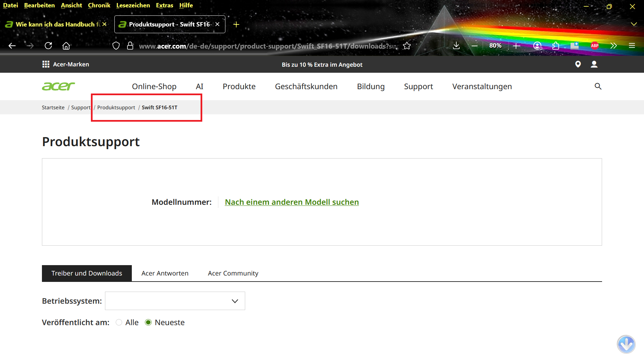The image size is (644, 362).
Task: Open the site search magnifier icon
Action: pyautogui.click(x=598, y=86)
